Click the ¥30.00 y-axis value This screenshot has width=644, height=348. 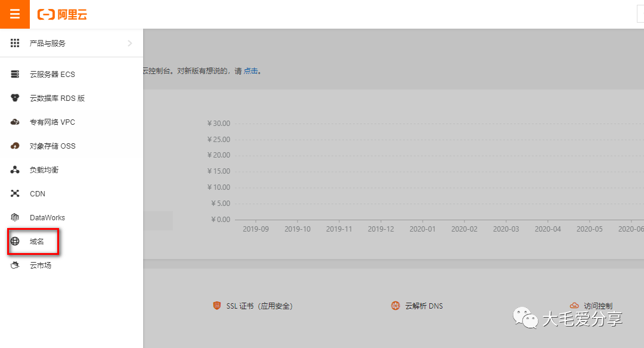218,124
